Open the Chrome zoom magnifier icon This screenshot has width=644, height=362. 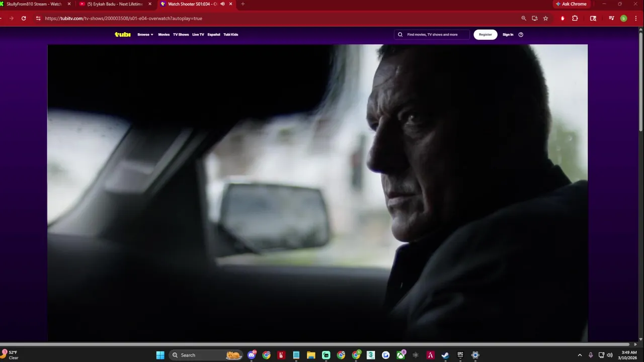tap(523, 18)
